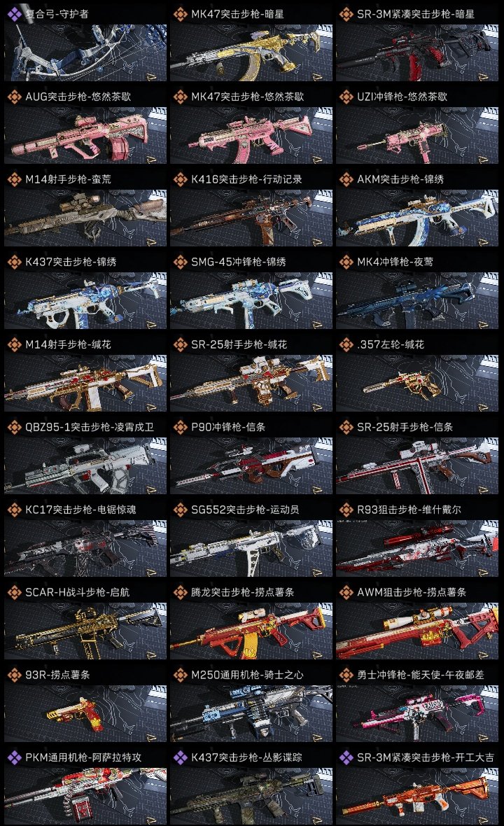The image size is (504, 826).
Task: Select the 勇士冲锋枪-能天使-午夜邮差 pink skin preview
Action: click(x=417, y=714)
